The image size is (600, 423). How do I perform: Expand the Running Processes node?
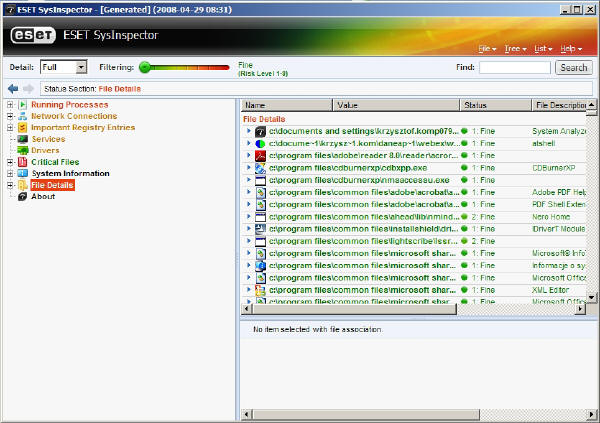point(10,105)
